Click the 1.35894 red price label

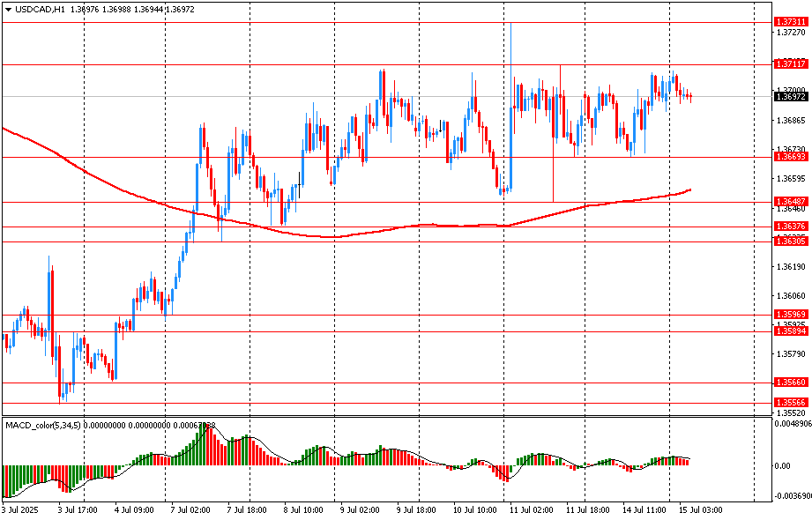coord(791,331)
